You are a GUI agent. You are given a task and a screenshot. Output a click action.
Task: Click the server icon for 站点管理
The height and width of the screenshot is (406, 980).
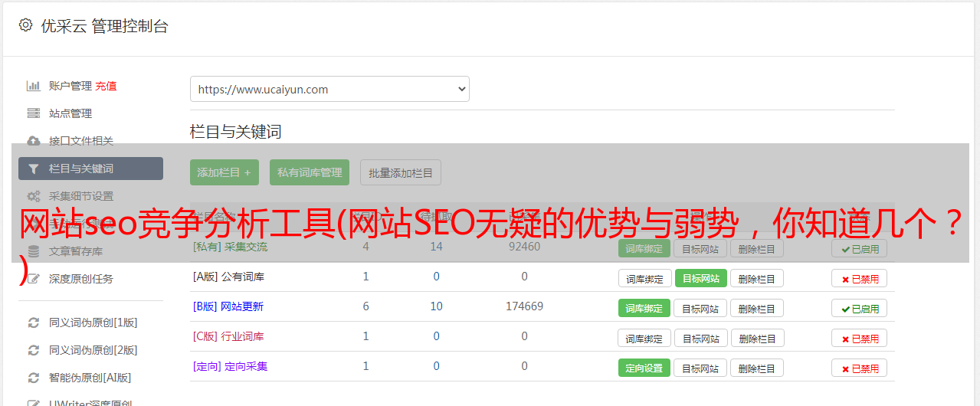pyautogui.click(x=34, y=113)
